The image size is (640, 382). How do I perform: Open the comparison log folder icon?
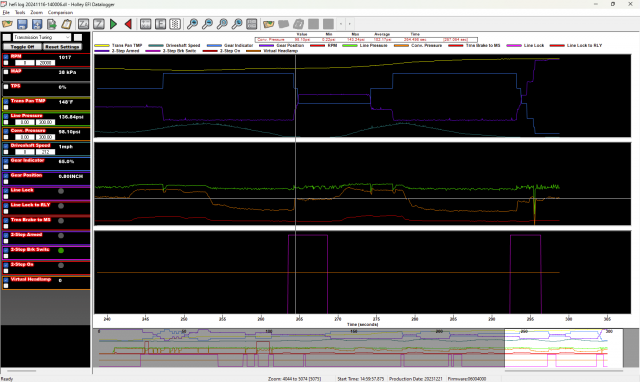pyautogui.click(x=269, y=24)
